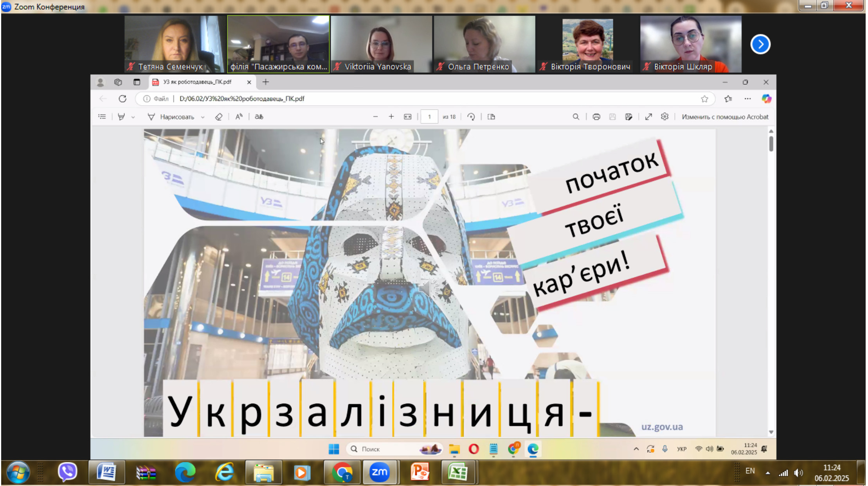This screenshot has width=868, height=486.
Task: Switch to Zoom in the taskbar
Action: pos(379,472)
